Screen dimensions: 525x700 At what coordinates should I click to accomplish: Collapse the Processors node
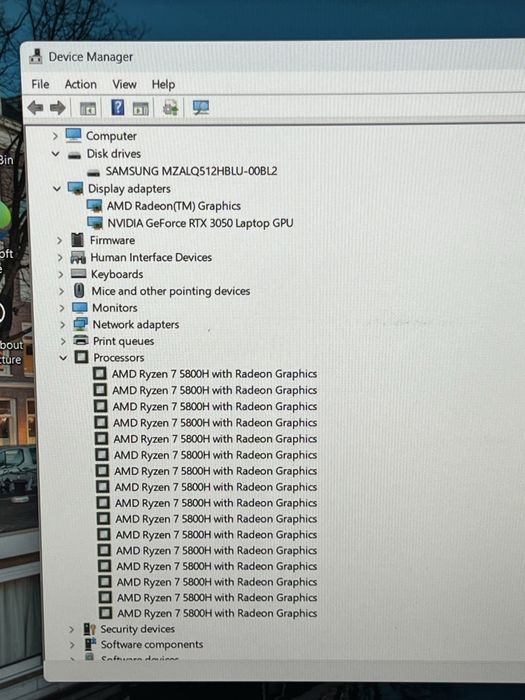63,358
